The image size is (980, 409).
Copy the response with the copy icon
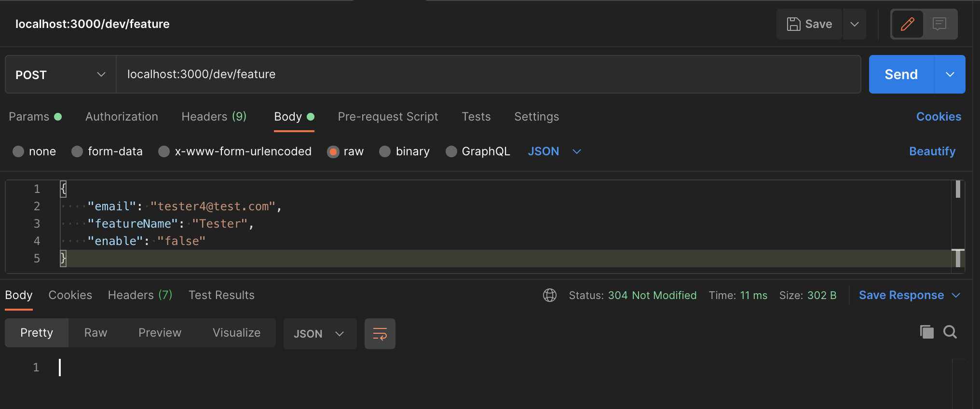click(x=926, y=332)
